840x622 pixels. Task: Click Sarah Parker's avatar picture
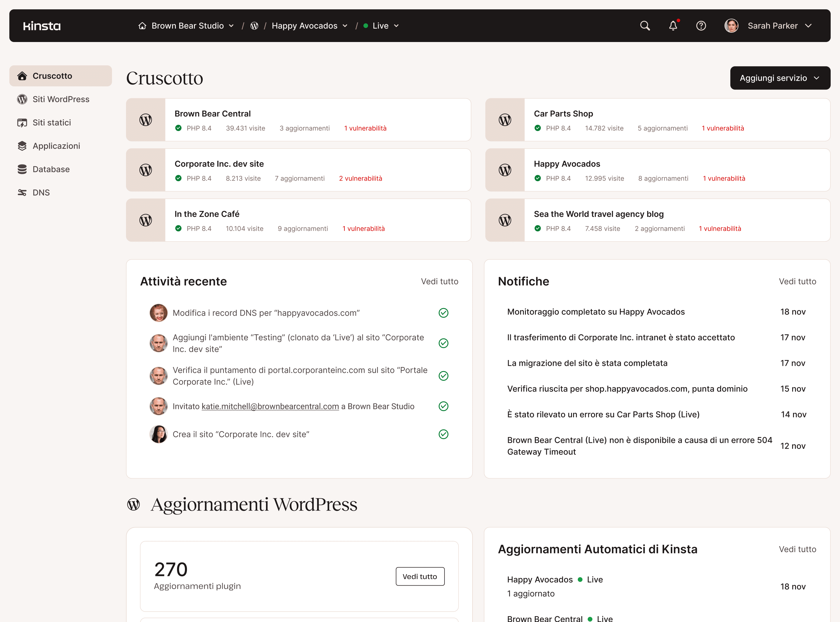(x=731, y=26)
